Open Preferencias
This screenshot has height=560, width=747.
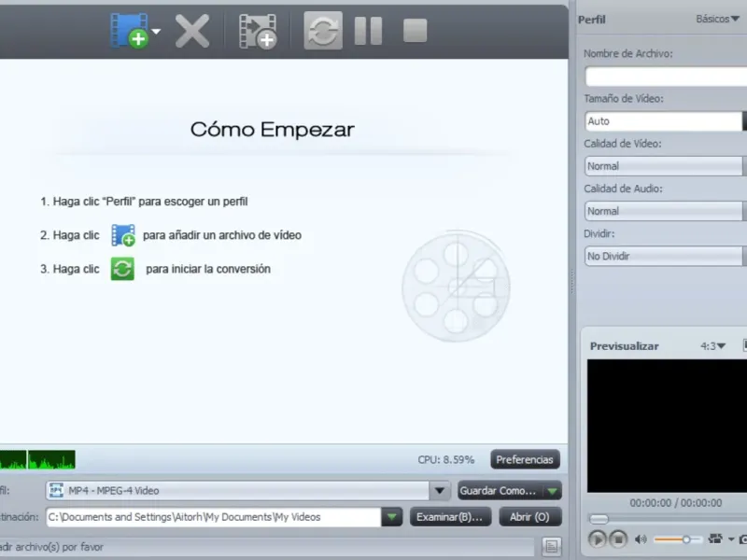point(525,459)
